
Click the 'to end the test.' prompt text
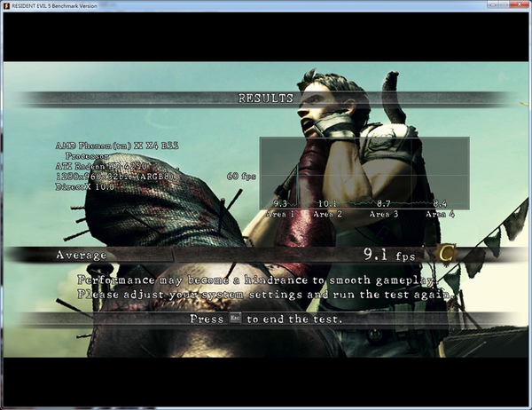294,319
